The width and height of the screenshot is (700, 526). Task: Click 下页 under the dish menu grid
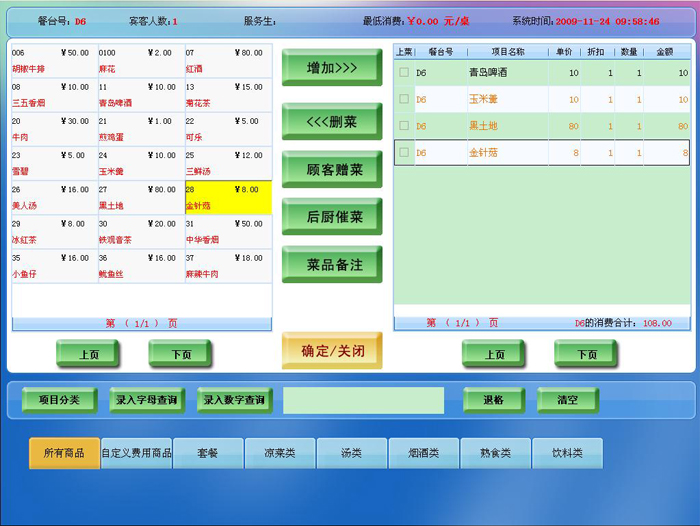pos(181,354)
